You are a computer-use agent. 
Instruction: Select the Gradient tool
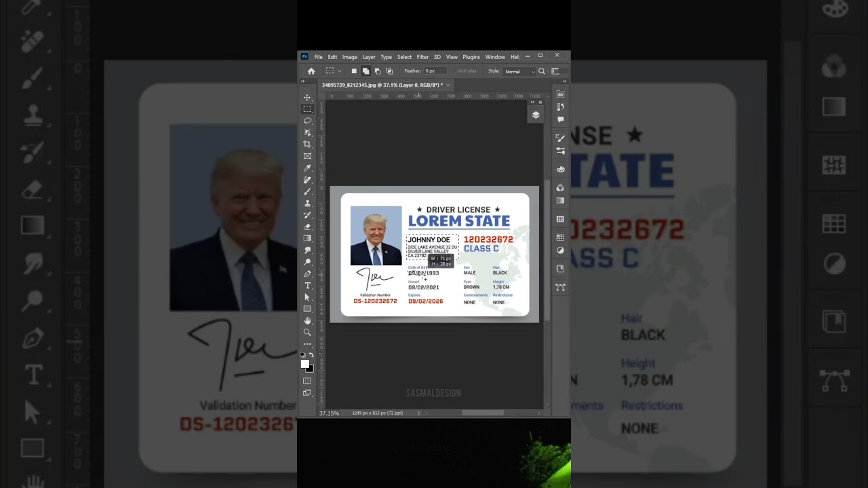click(307, 238)
